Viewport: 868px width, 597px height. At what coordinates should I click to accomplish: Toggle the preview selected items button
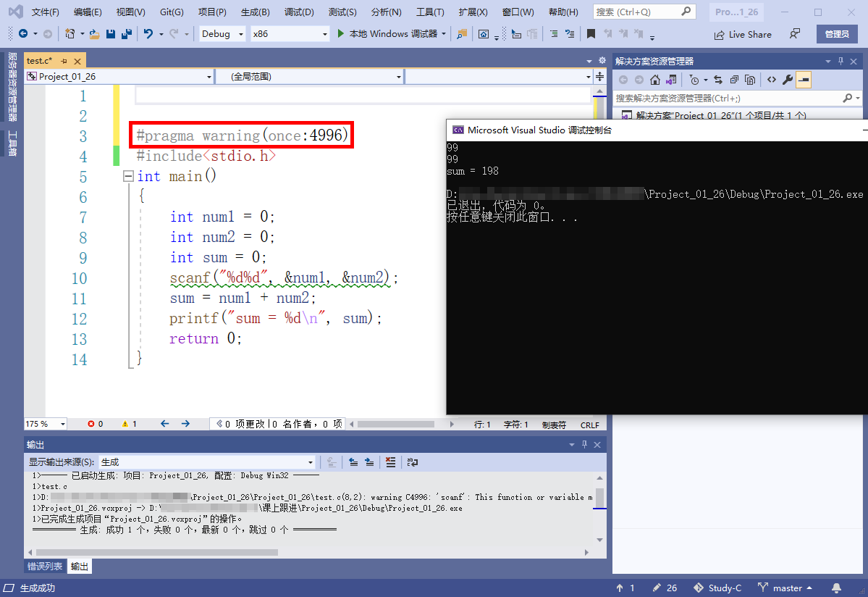(x=804, y=80)
